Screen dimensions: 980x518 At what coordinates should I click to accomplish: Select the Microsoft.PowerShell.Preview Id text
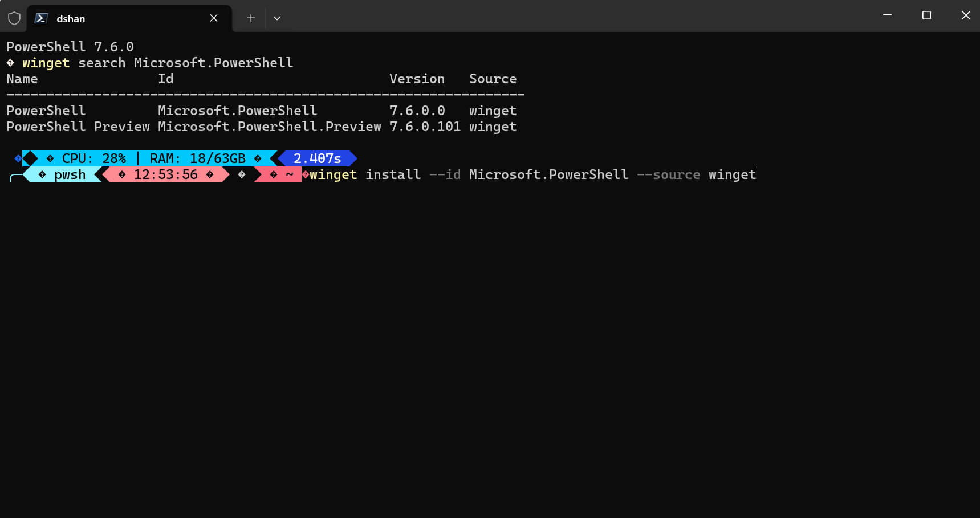tap(270, 127)
